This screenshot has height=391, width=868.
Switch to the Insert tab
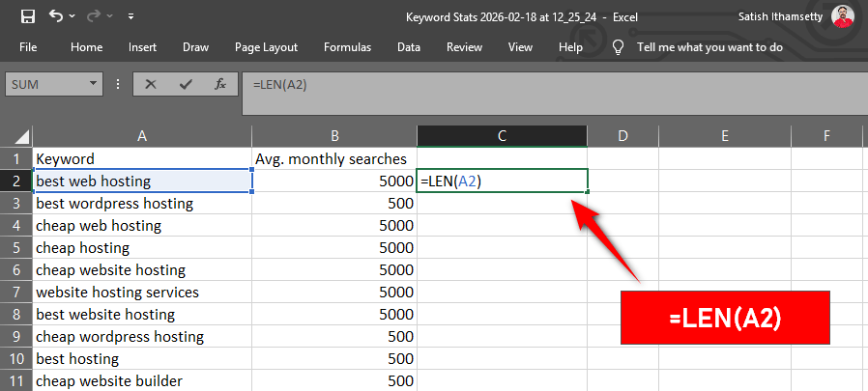coord(142,47)
